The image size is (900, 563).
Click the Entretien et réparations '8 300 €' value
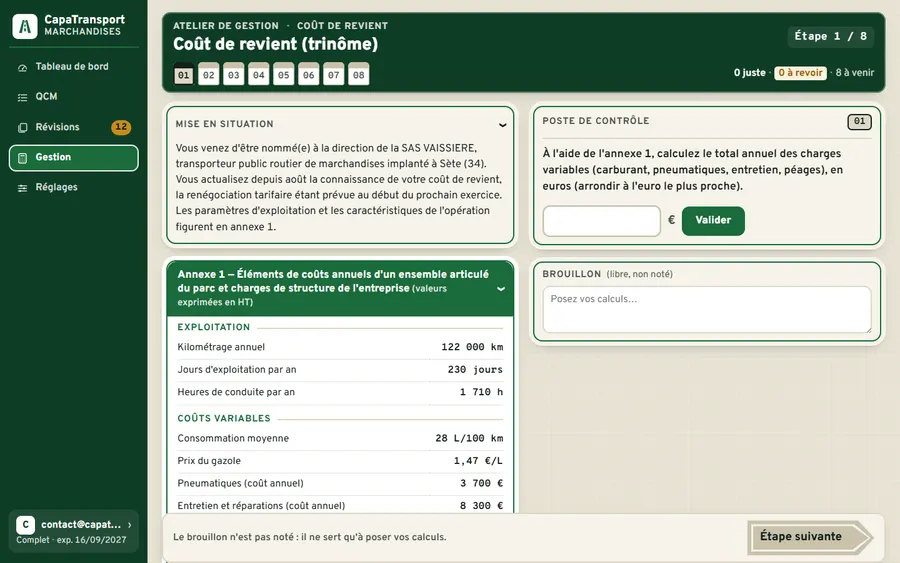tap(481, 506)
